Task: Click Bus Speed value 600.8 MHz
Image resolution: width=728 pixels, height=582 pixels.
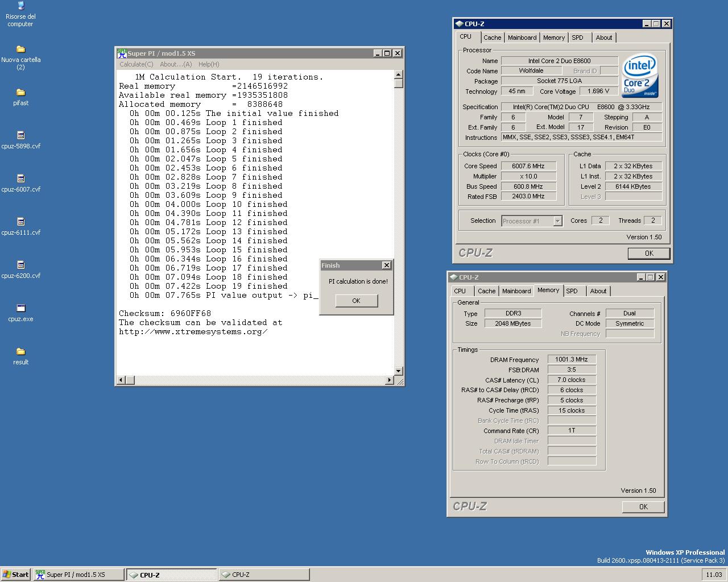Action: point(528,186)
